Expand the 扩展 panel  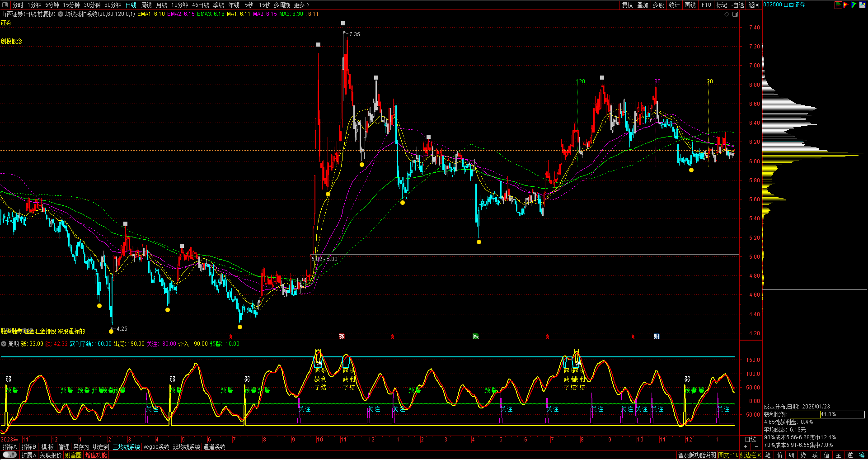[x=28, y=455]
